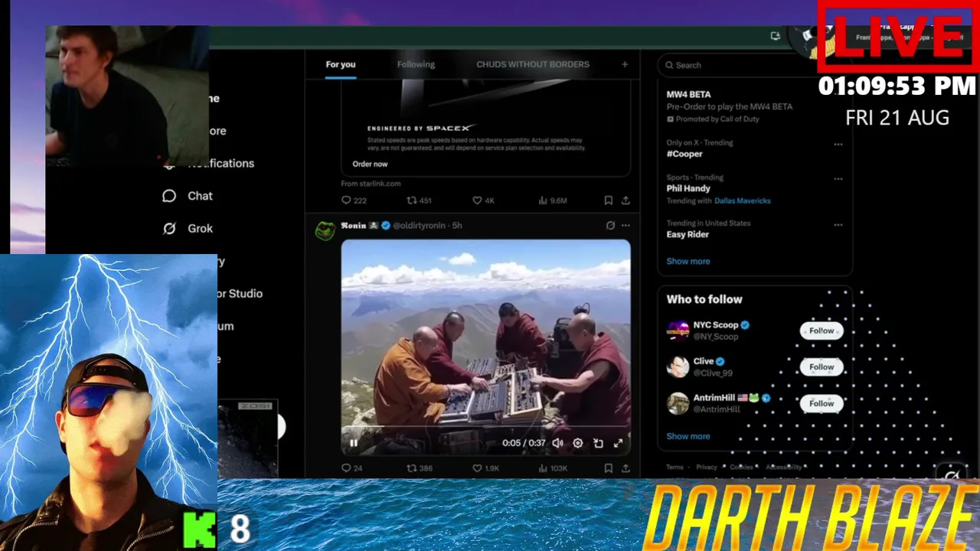Open video settings gear in player

tap(578, 443)
